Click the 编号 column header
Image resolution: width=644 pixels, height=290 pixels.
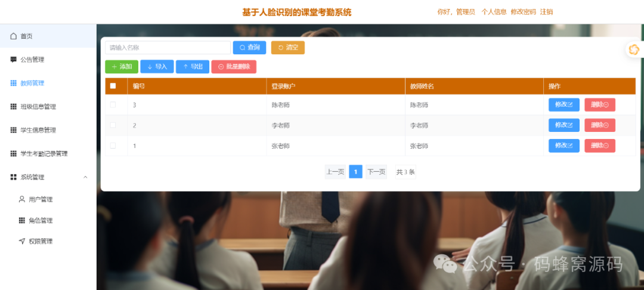click(197, 87)
